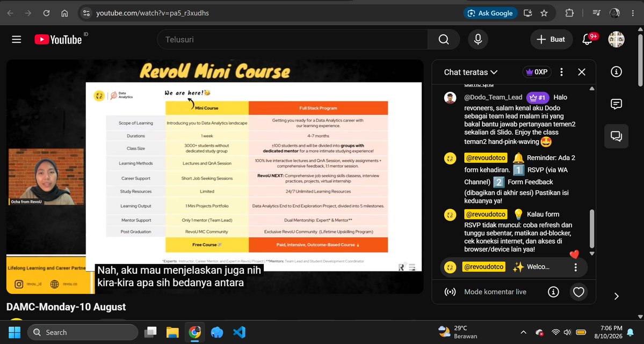
Task: Click the search magnifier button
Action: tap(444, 39)
